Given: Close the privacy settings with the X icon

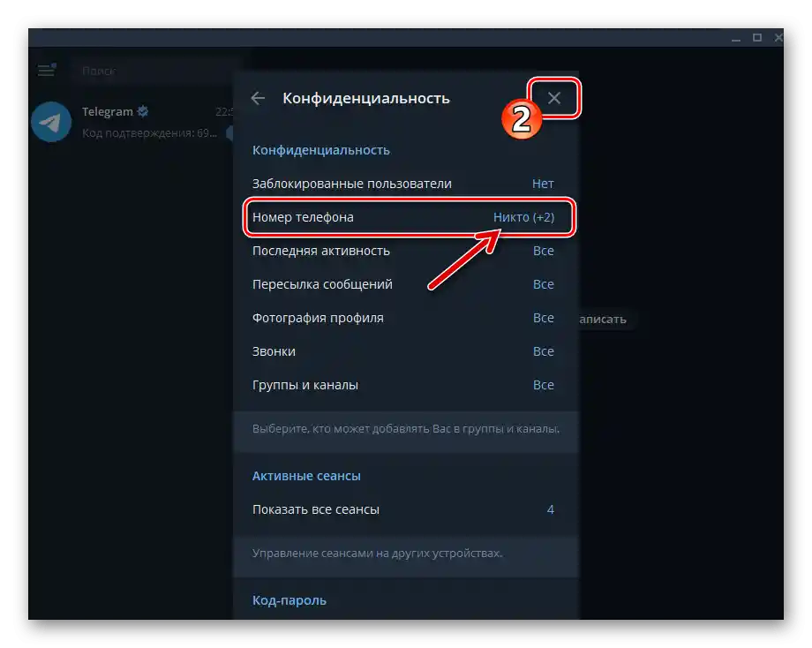Looking at the screenshot, I should point(554,98).
